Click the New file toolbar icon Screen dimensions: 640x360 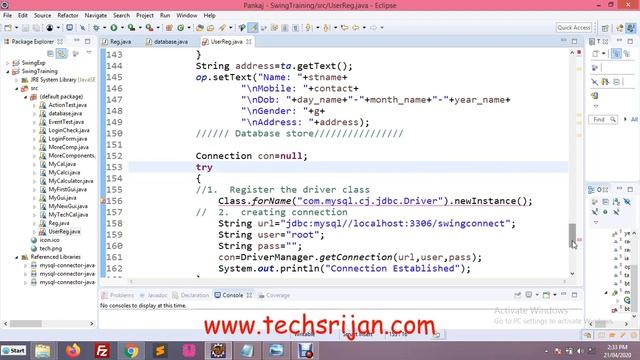point(8,28)
